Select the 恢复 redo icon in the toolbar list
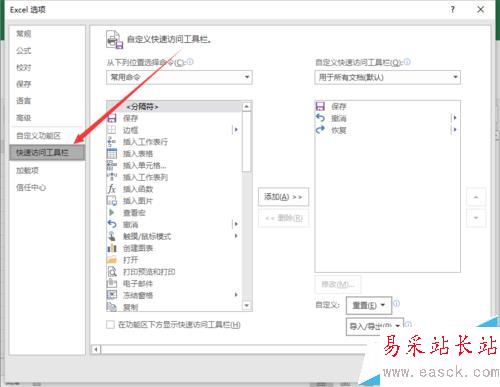The image size is (500, 387). (x=320, y=130)
